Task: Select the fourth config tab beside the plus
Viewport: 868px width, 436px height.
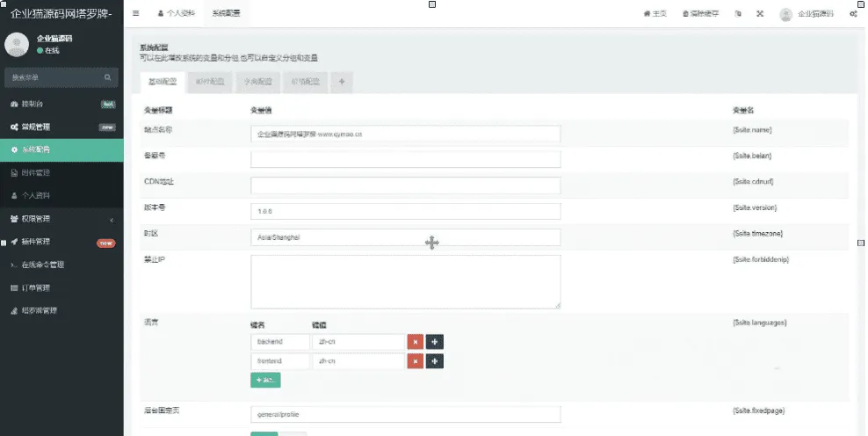Action: (306, 82)
